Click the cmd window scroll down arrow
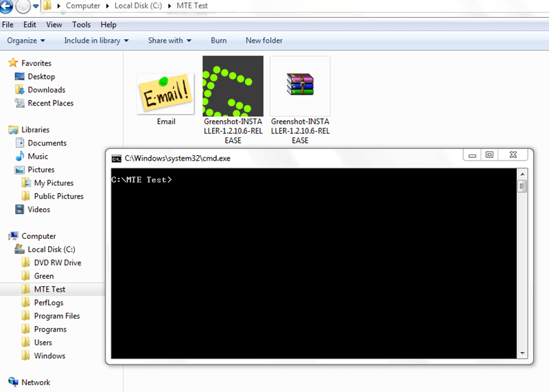Viewport: 549px width, 392px height. click(522, 354)
